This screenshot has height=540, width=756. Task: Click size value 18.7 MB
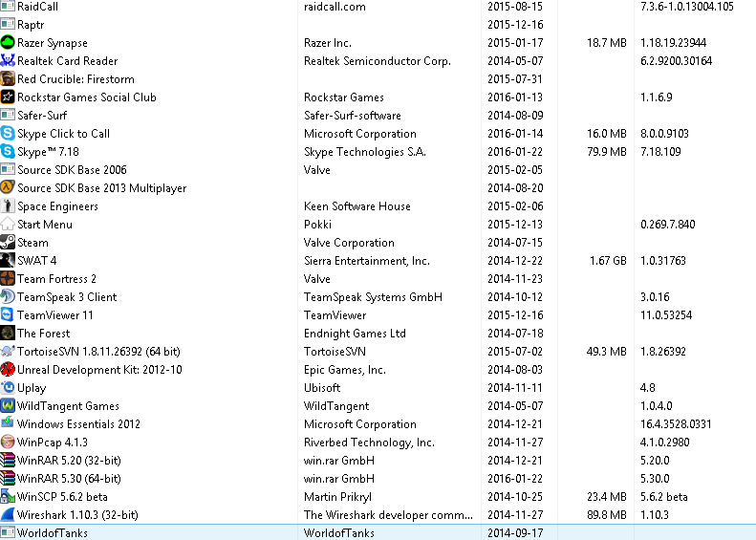tap(607, 42)
